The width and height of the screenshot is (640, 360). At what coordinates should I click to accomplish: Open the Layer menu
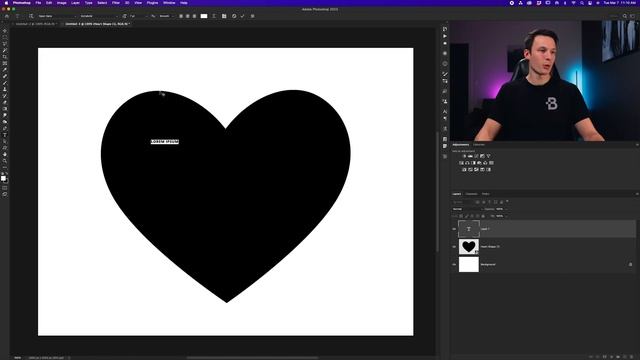click(x=76, y=3)
